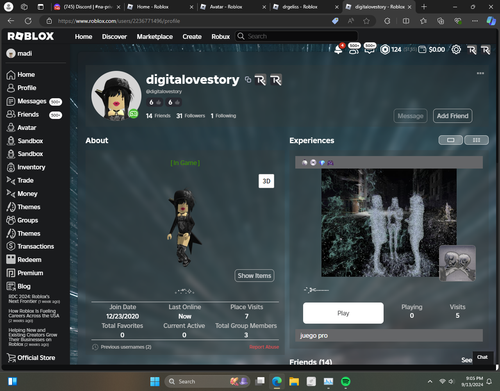Show hidden system tray icons chevron
500x391 pixels.
click(x=430, y=381)
